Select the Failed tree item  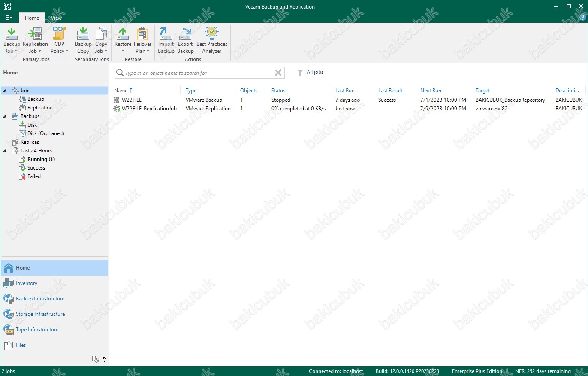pyautogui.click(x=34, y=176)
